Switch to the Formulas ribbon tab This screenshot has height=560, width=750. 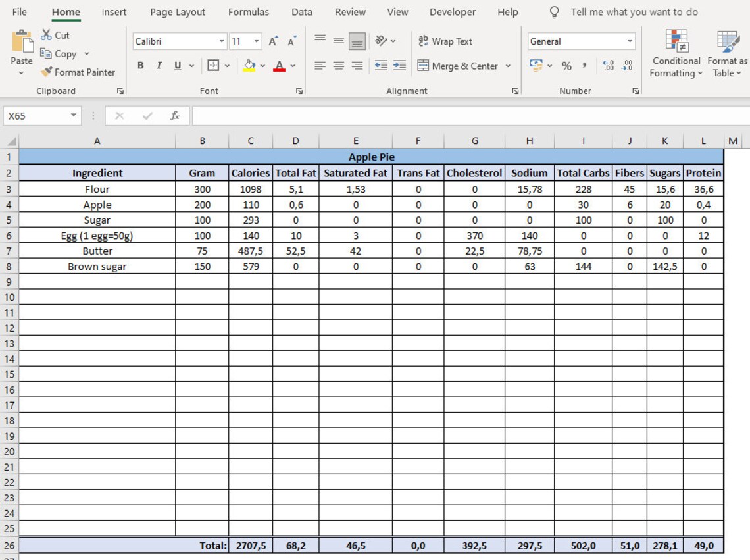click(x=249, y=11)
